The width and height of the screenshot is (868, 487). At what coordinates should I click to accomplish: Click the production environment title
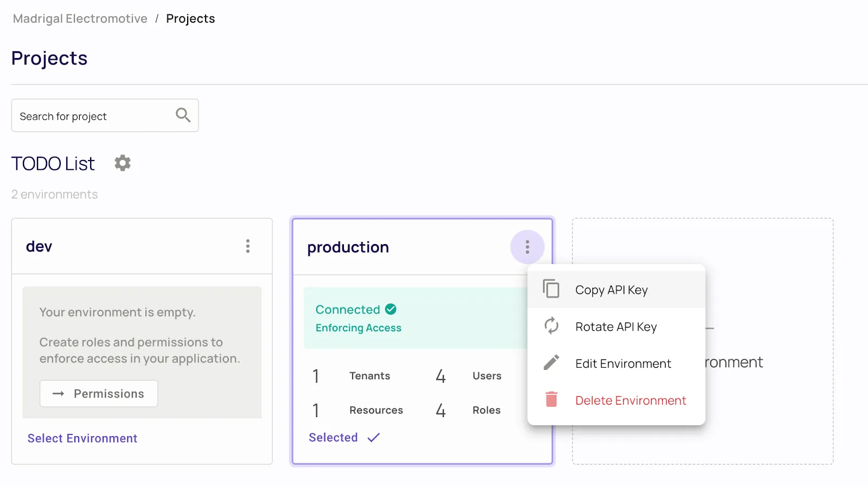point(348,247)
